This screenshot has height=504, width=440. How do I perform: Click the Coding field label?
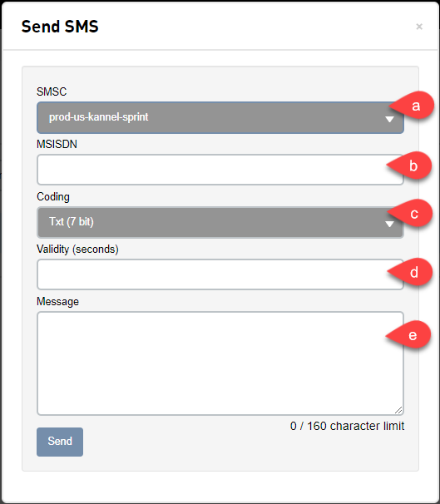(x=53, y=197)
